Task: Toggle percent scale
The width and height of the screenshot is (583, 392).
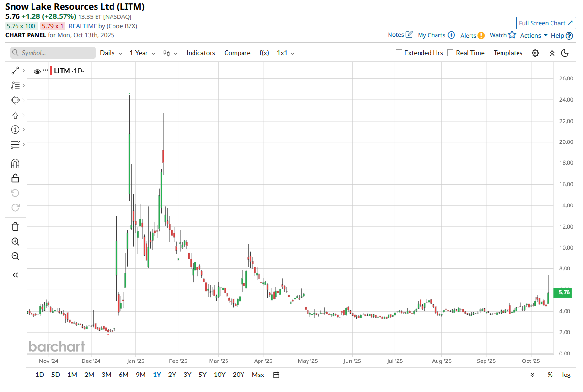Action: (550, 375)
